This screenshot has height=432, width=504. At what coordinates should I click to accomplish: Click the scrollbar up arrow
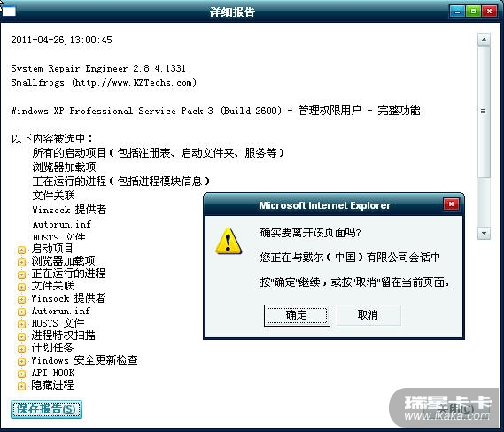click(x=484, y=40)
